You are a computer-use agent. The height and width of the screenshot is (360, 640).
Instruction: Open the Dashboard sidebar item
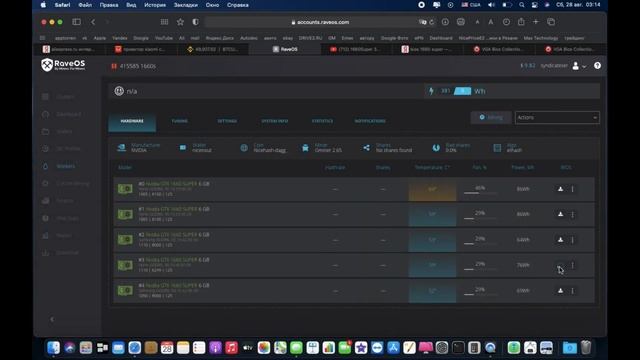69,114
